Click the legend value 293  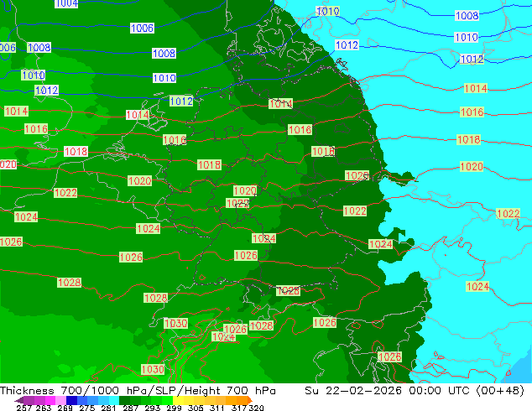click(152, 408)
